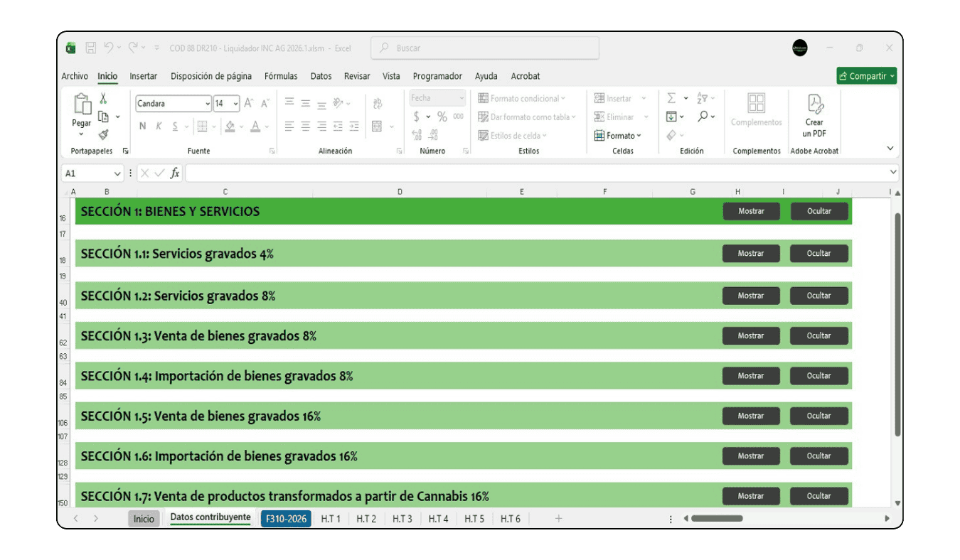The width and height of the screenshot is (960, 560).
Task: Click the Crear un PDF icon
Action: click(x=814, y=104)
